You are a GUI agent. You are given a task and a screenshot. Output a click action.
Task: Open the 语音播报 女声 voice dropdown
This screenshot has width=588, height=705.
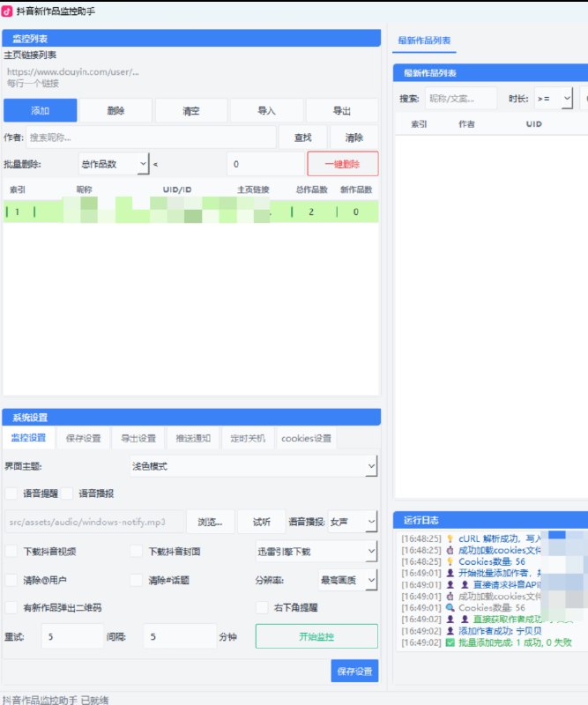point(353,522)
